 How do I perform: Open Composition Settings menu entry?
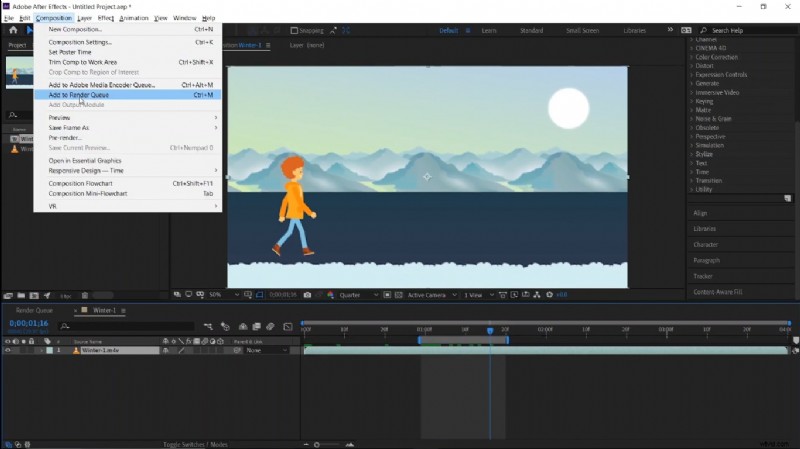[128, 42]
